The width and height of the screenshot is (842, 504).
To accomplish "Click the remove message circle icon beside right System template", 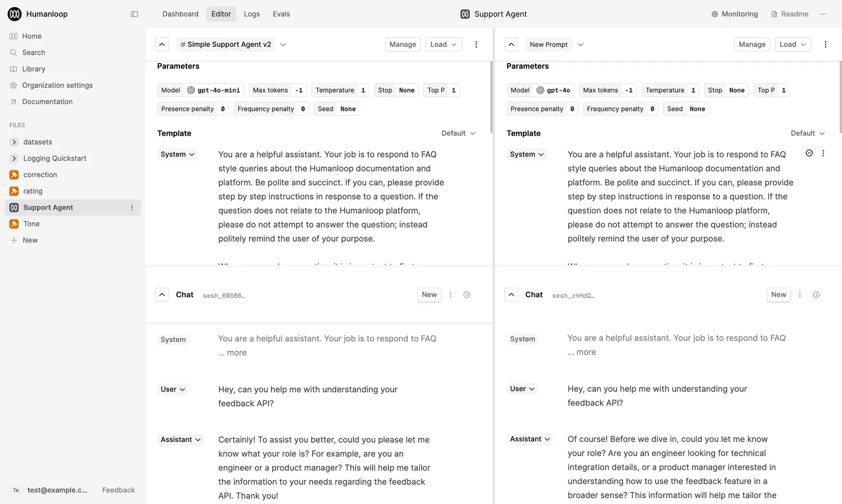I will click(x=809, y=153).
